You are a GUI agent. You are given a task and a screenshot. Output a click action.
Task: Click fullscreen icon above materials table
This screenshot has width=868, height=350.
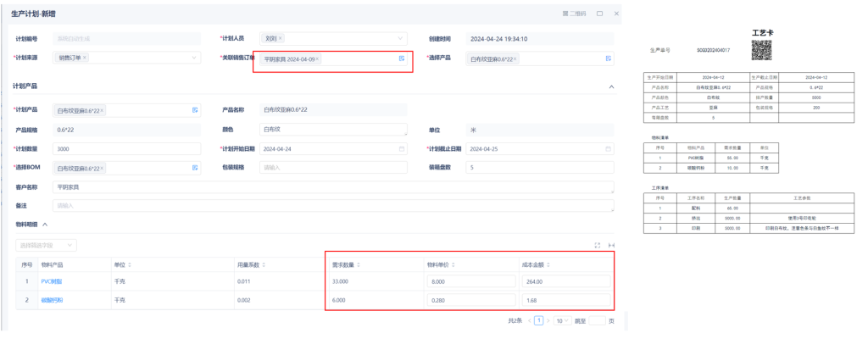[x=598, y=245]
